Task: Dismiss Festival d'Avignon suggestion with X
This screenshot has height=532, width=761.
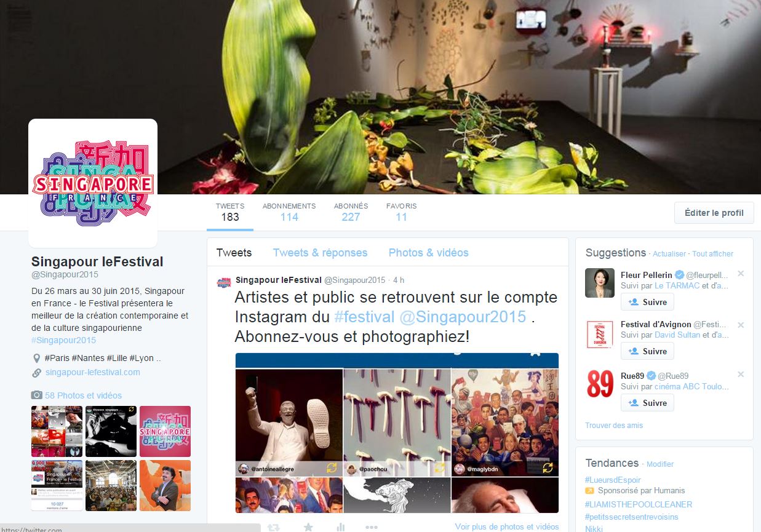Action: point(741,325)
